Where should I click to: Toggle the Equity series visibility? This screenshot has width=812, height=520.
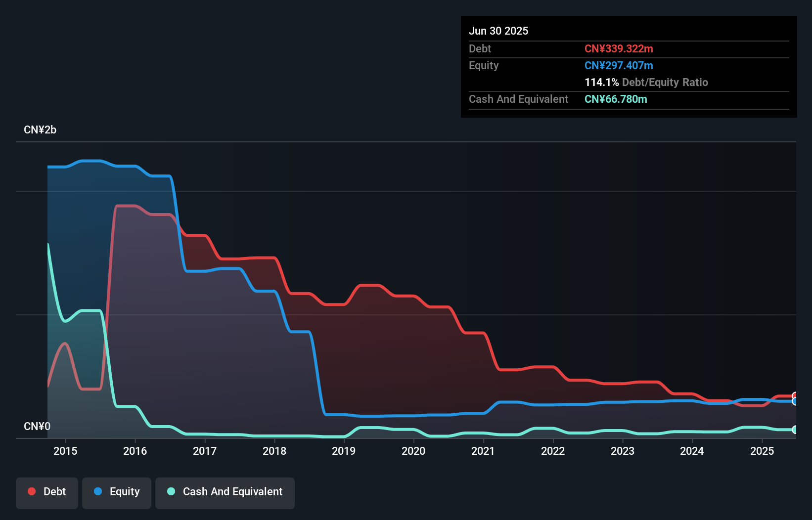[x=116, y=491]
